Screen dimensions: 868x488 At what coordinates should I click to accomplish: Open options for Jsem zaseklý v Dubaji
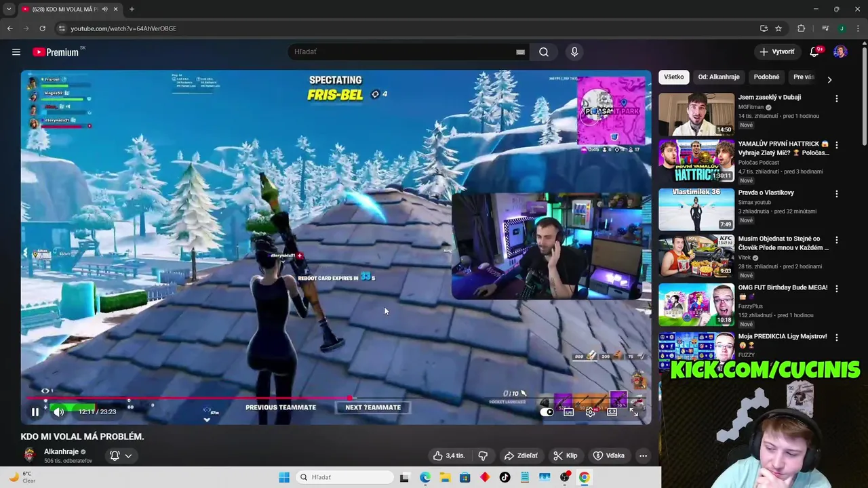pos(836,98)
